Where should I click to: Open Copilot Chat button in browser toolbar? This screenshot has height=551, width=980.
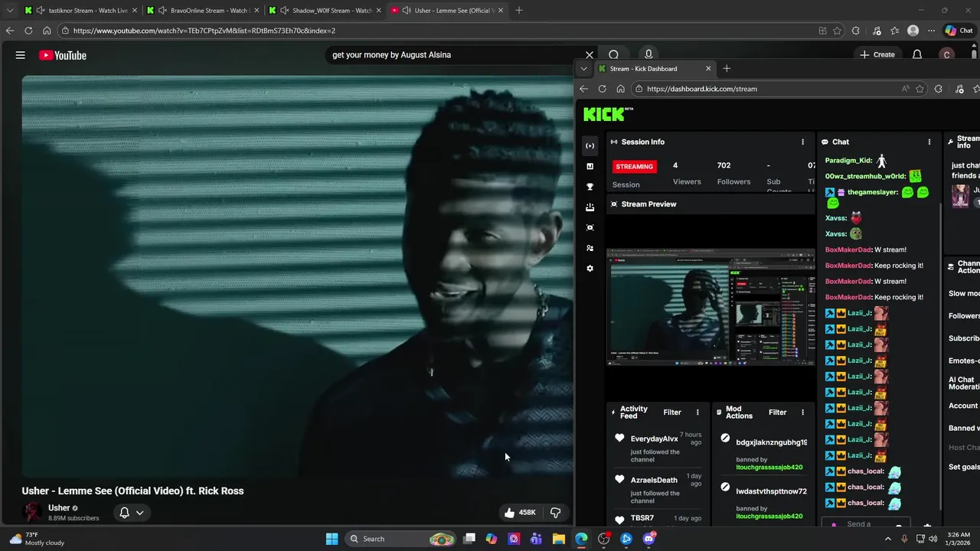pos(959,31)
